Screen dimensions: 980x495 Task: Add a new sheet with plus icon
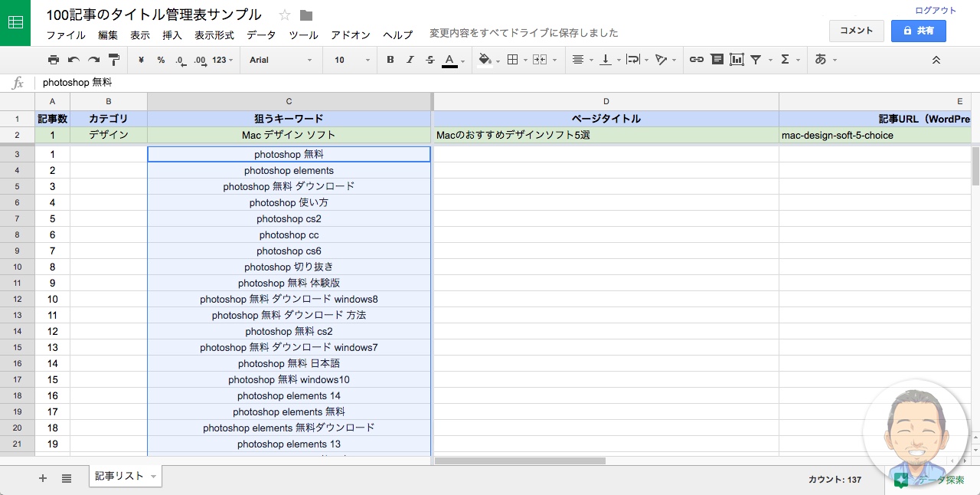43,478
